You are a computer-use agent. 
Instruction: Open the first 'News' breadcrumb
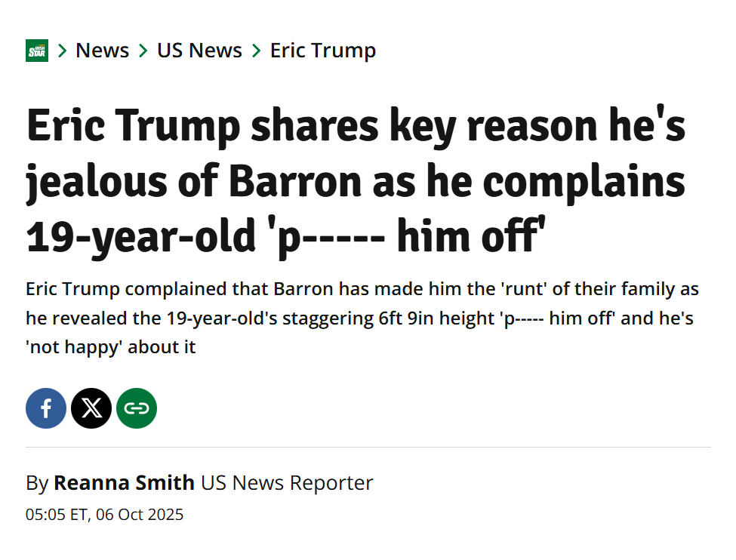coord(103,51)
